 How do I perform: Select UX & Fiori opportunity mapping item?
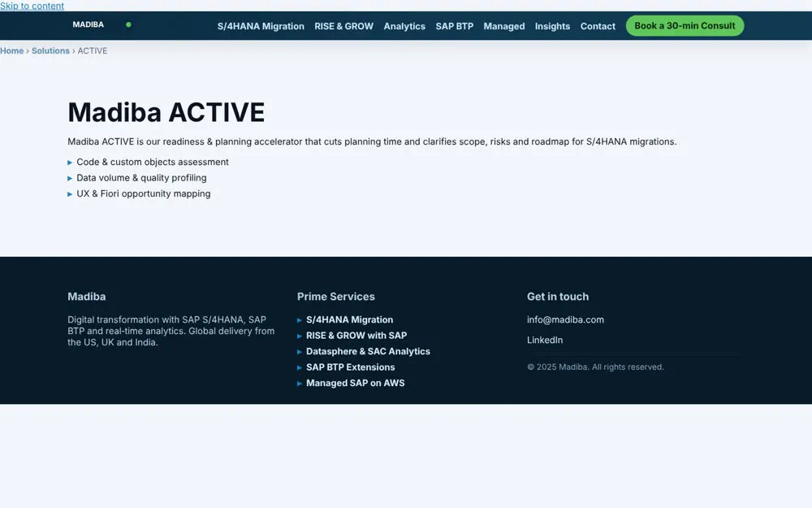(x=144, y=193)
